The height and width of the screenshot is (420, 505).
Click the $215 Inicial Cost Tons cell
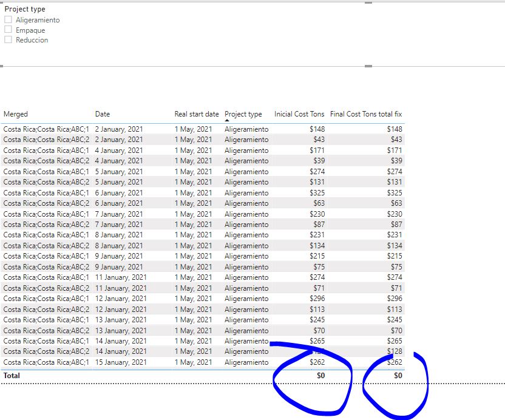click(317, 256)
